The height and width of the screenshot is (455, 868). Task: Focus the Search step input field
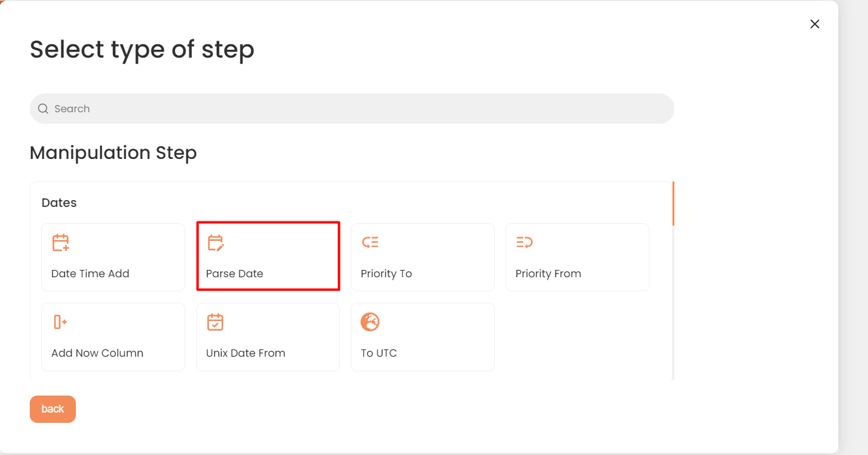click(352, 109)
